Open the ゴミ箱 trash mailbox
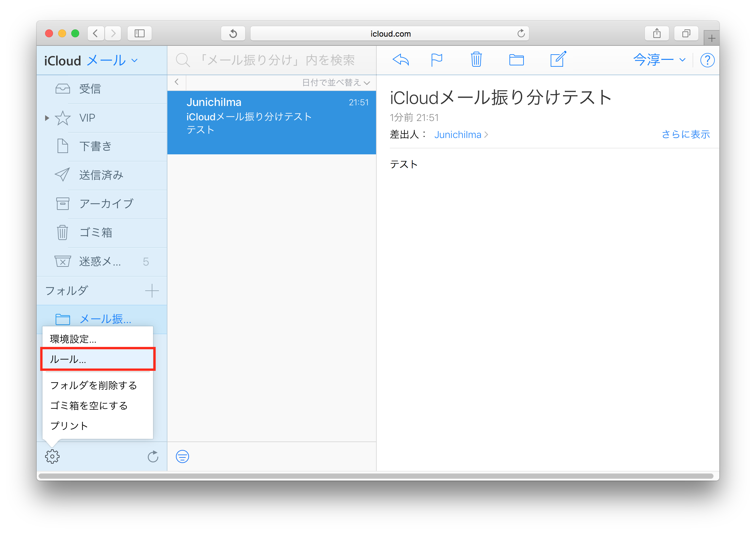Screen dimensions: 756x533 102,233
